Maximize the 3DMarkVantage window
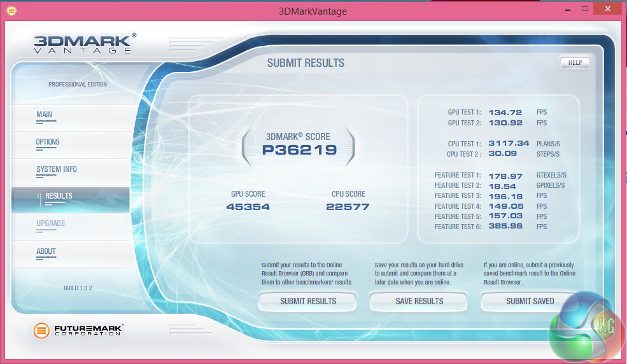The image size is (627, 364). (585, 9)
